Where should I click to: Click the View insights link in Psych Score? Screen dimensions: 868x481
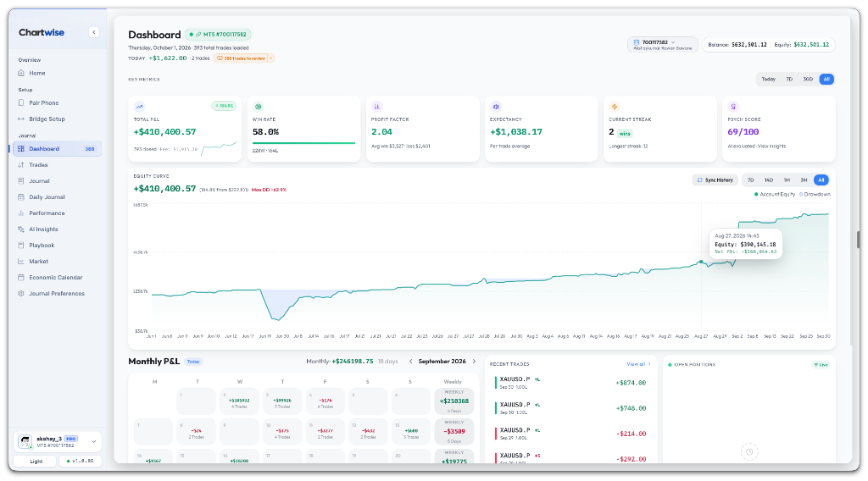(x=771, y=147)
